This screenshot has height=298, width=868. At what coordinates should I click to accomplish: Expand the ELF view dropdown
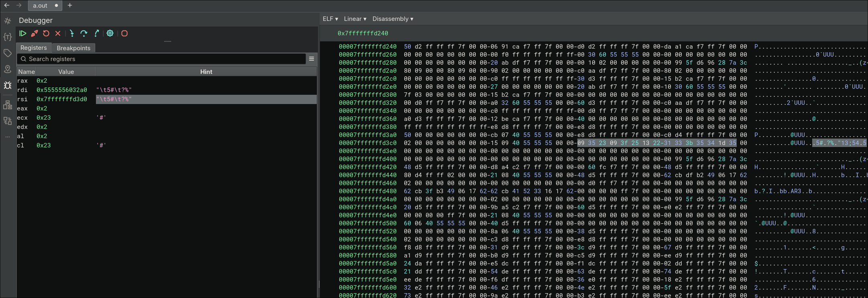click(330, 19)
